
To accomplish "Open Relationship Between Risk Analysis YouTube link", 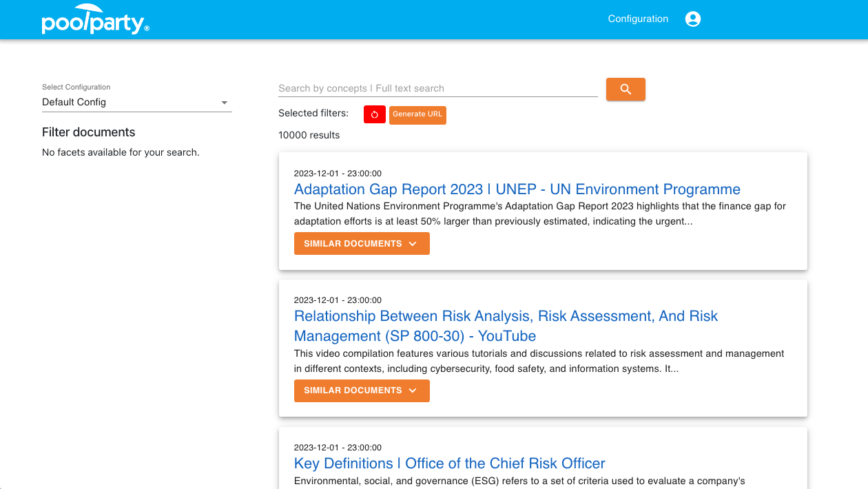I will (x=506, y=326).
